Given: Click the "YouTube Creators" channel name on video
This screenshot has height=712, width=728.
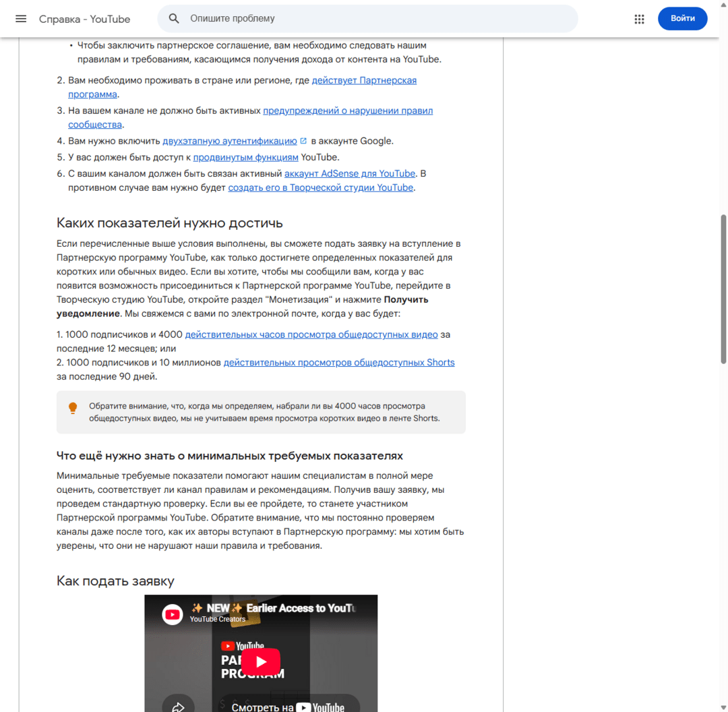Looking at the screenshot, I should (217, 619).
